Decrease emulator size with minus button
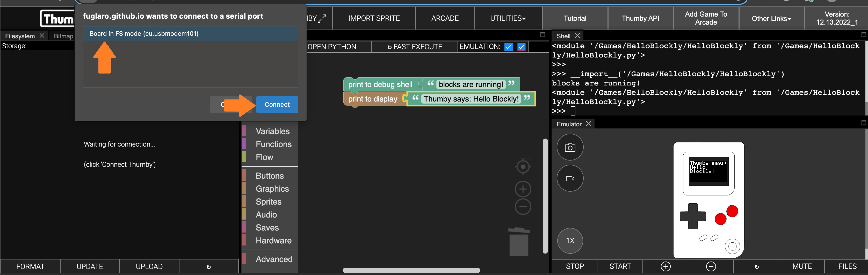This screenshot has width=868, height=275. 711,266
